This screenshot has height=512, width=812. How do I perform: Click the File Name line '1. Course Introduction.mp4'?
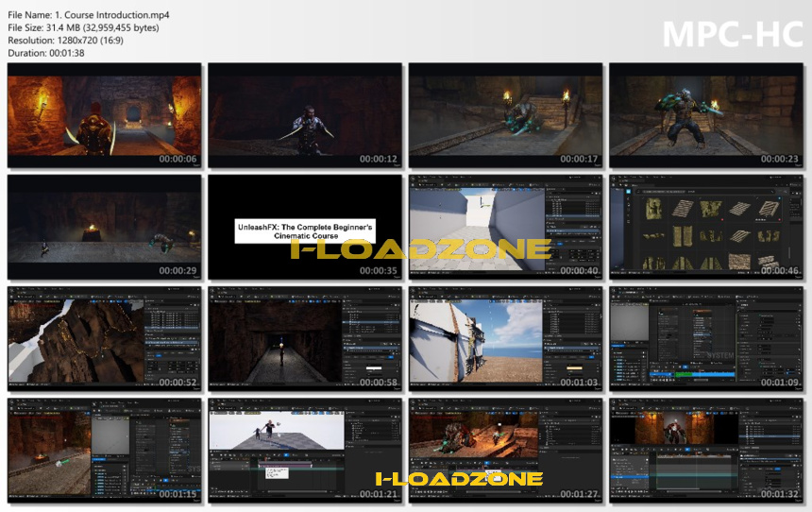click(89, 15)
